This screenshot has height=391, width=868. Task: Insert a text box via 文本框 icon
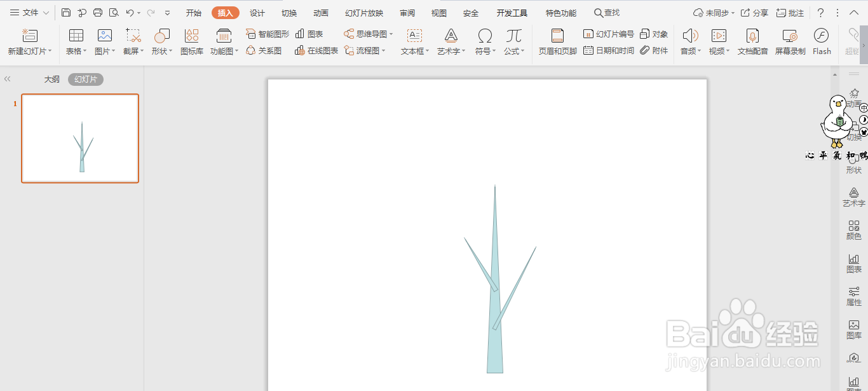414,36
